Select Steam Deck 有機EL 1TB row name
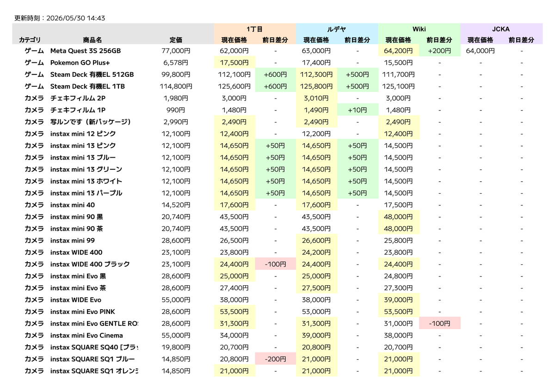 tap(87, 86)
